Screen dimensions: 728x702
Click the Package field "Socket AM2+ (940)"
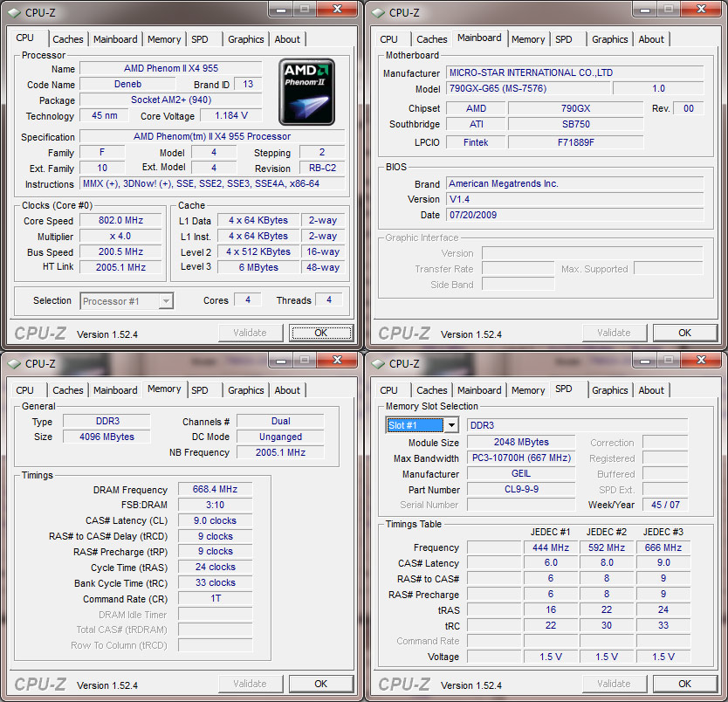pos(171,100)
